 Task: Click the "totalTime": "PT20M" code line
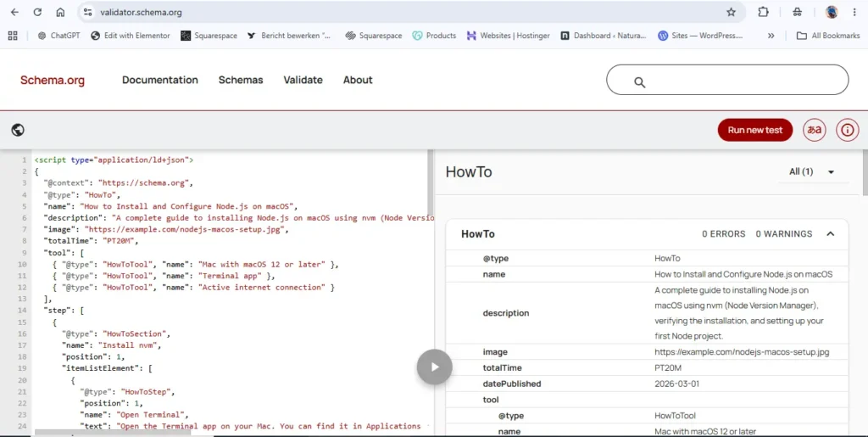point(91,240)
